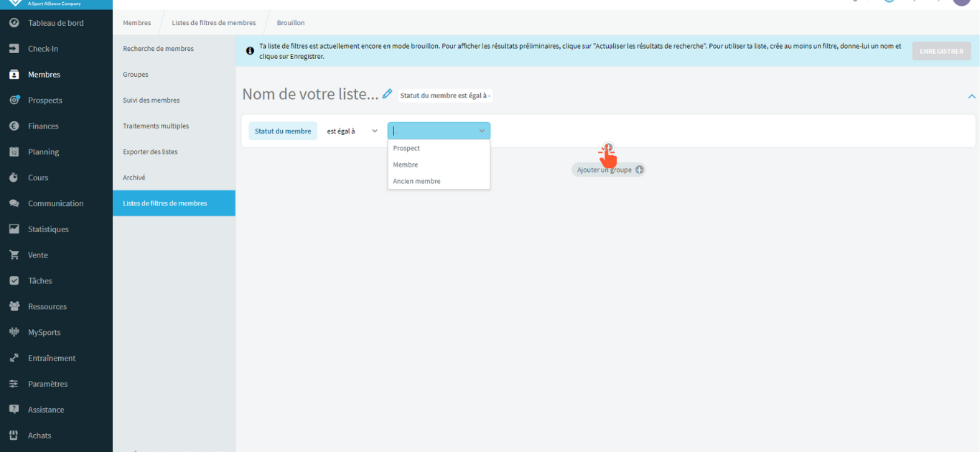
Task: Choose Membre from the status dropdown list
Action: (439, 165)
